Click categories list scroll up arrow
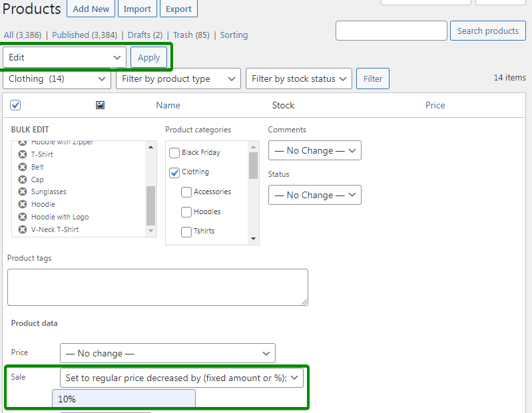Screen dimensions: 532x413 pyautogui.click(x=253, y=147)
